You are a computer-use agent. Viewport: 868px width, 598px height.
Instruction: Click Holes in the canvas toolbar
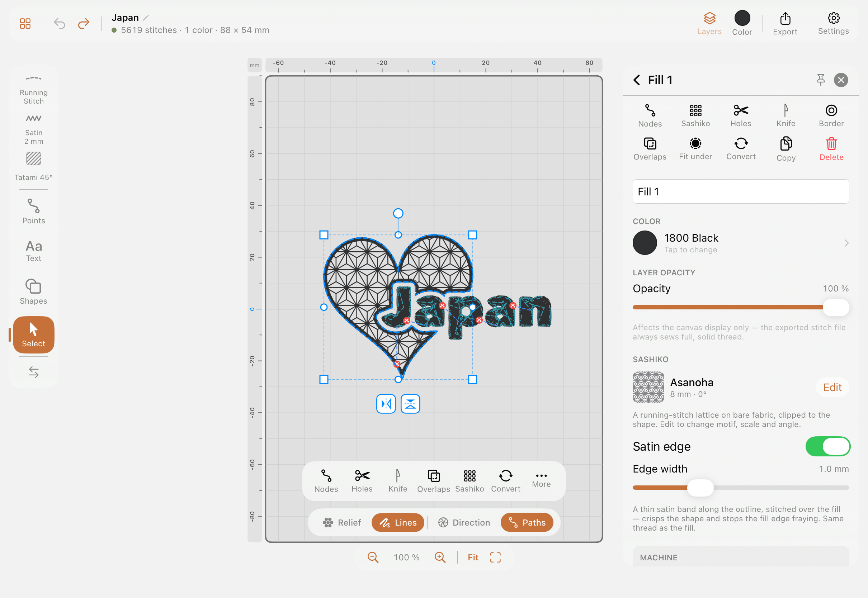click(362, 481)
